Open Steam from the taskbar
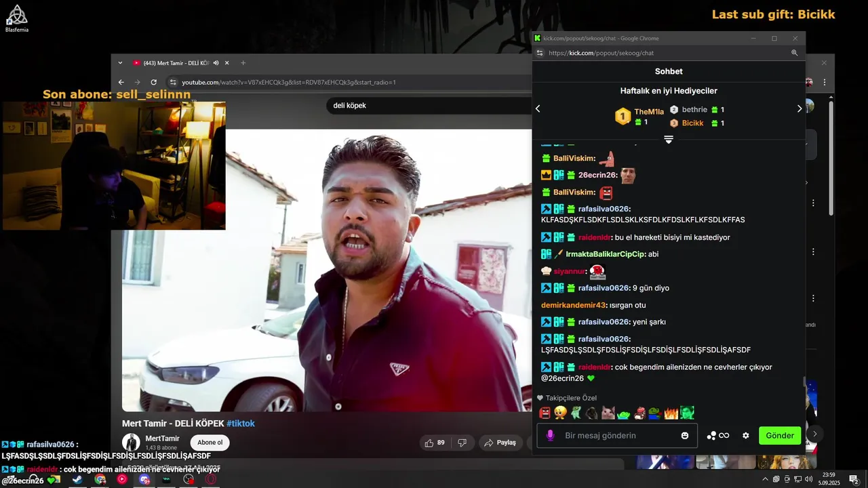The image size is (868, 488). [x=77, y=479]
